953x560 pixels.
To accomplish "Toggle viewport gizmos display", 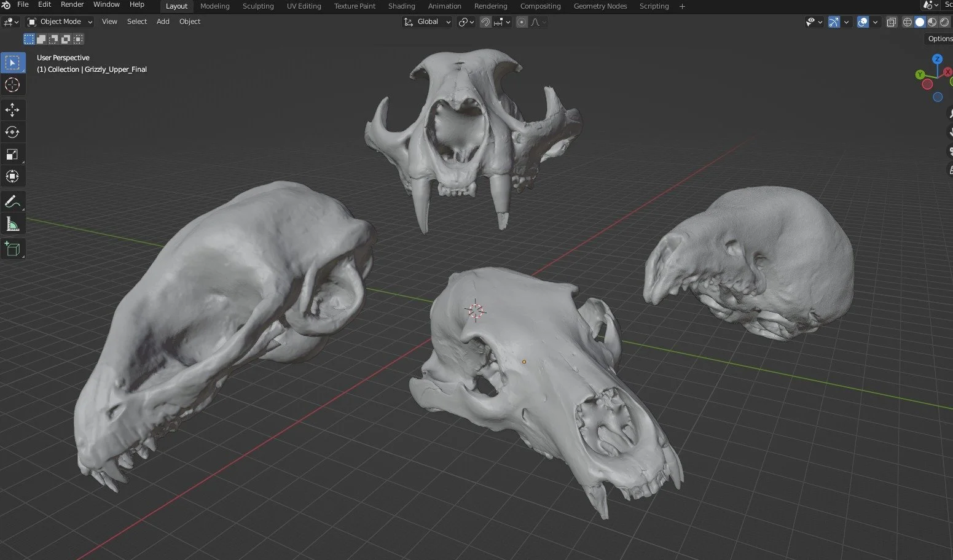I will pyautogui.click(x=834, y=22).
